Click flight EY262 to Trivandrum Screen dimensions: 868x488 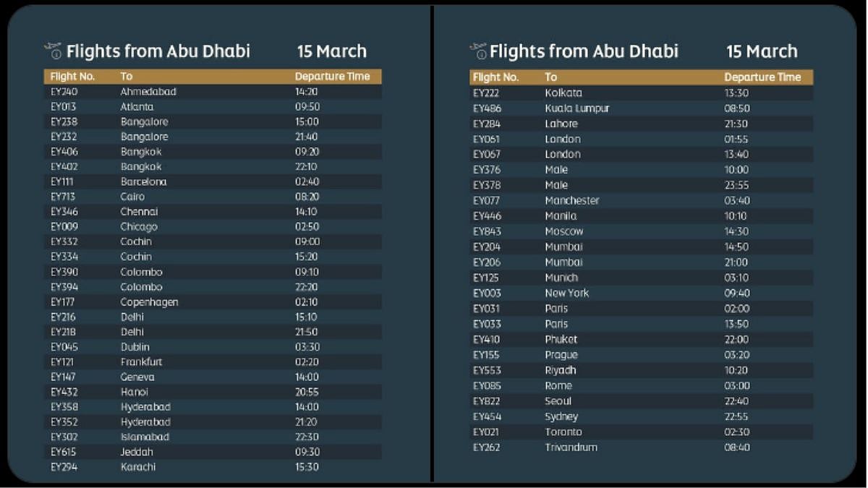(641, 448)
